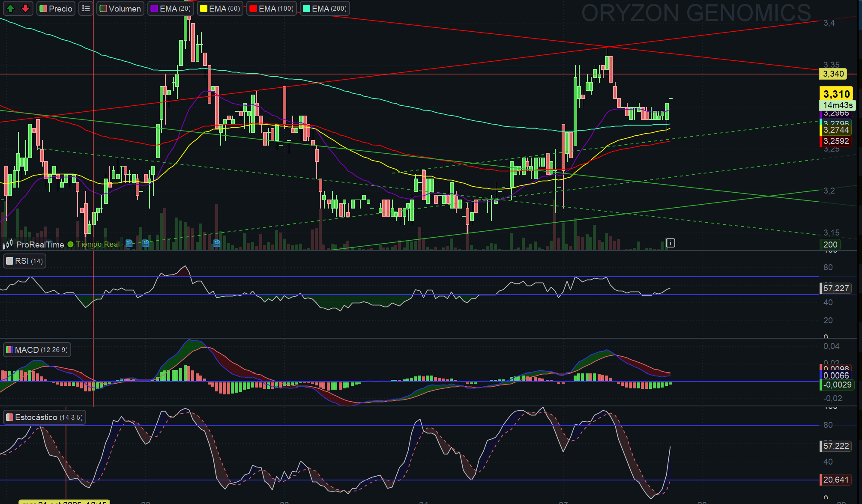Click the 3,340 horizontal line price label
Image resolution: width=862 pixels, height=504 pixels.
(x=833, y=74)
